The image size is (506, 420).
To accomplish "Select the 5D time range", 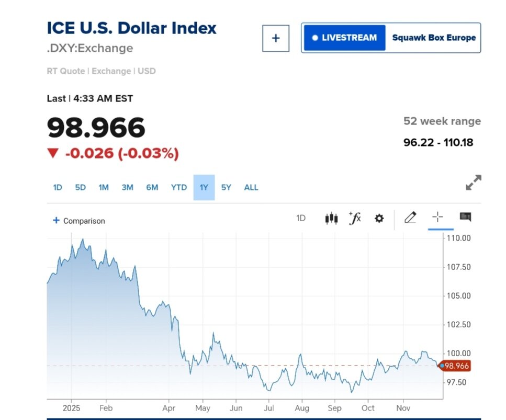I will tap(80, 187).
